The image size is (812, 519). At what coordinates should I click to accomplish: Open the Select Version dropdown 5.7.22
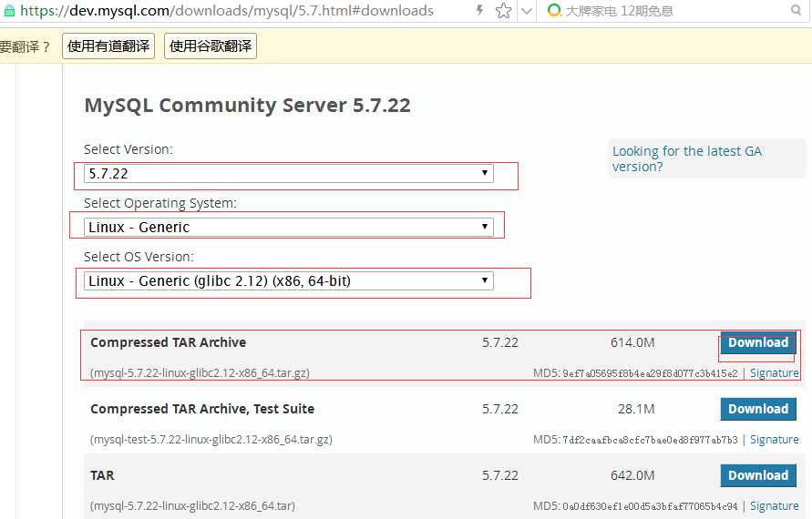coord(289,173)
